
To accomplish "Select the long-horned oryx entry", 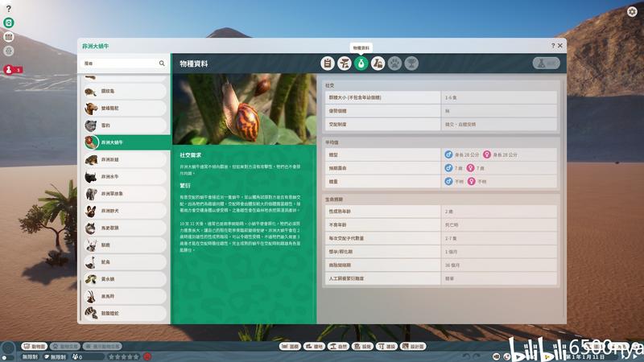I will tap(126, 296).
